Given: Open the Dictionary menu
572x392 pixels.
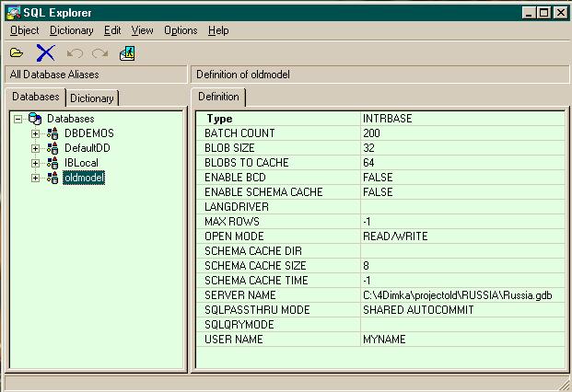Looking at the screenshot, I should tap(72, 30).
